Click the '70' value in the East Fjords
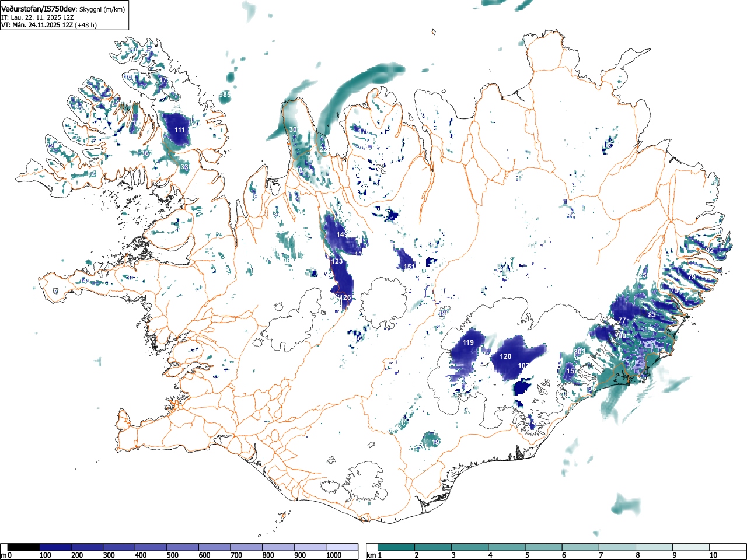This screenshot has height=560, width=747. point(674,290)
